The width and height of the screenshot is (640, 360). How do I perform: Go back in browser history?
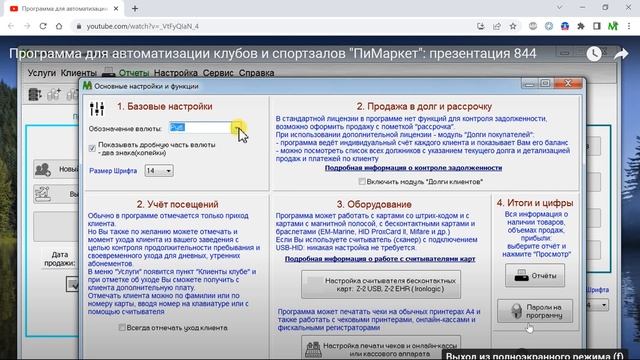click(x=11, y=26)
